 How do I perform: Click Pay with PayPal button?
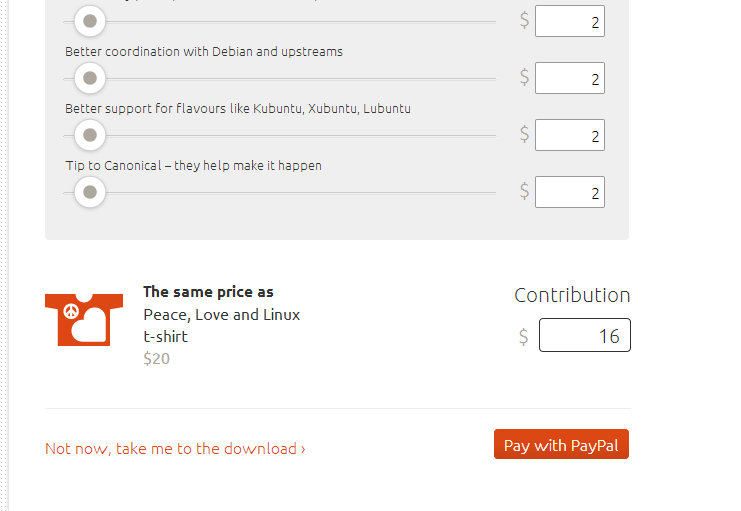561,444
